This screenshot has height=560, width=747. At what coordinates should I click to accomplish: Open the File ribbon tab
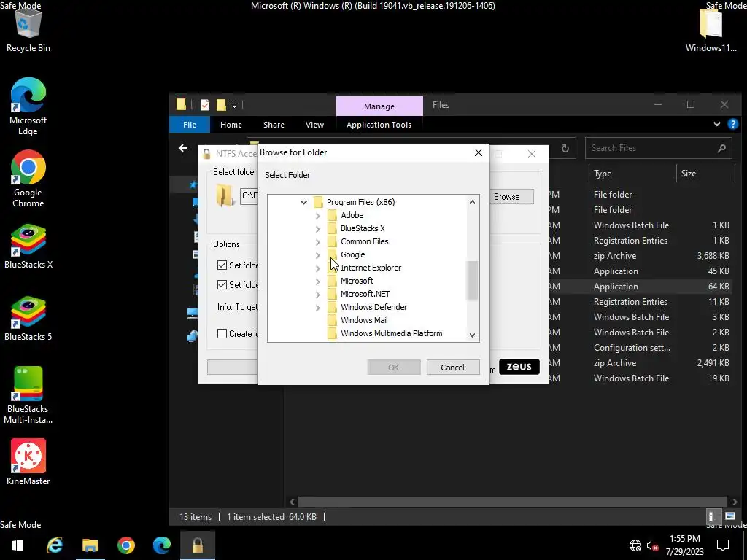(190, 124)
